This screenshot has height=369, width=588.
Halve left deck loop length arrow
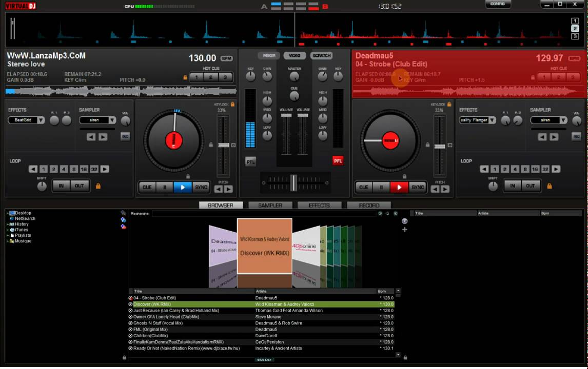[x=33, y=169]
